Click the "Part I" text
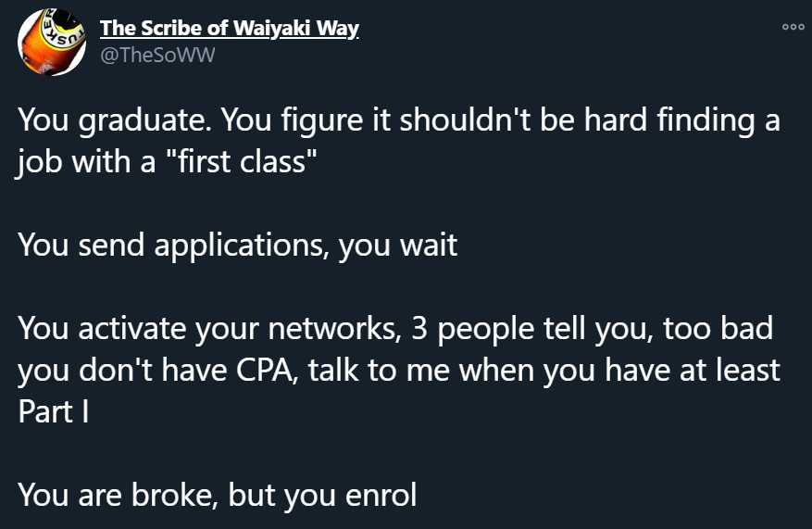The height and width of the screenshot is (529, 812). [53, 411]
